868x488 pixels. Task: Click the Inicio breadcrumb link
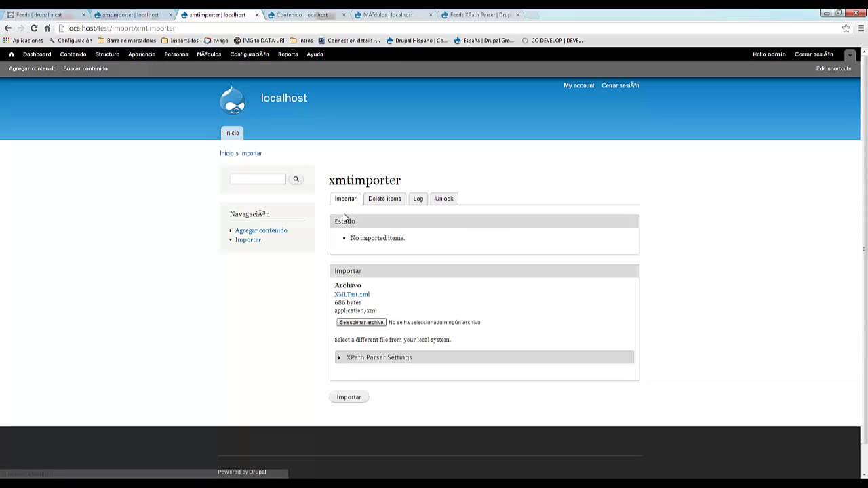point(226,153)
